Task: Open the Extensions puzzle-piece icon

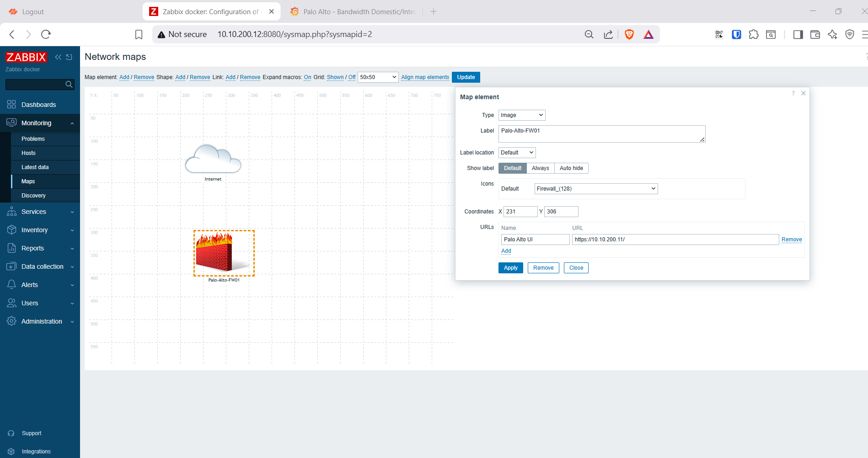Action: (754, 34)
